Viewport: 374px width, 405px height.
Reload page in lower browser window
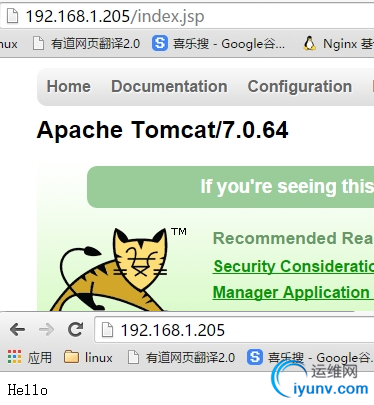(75, 330)
